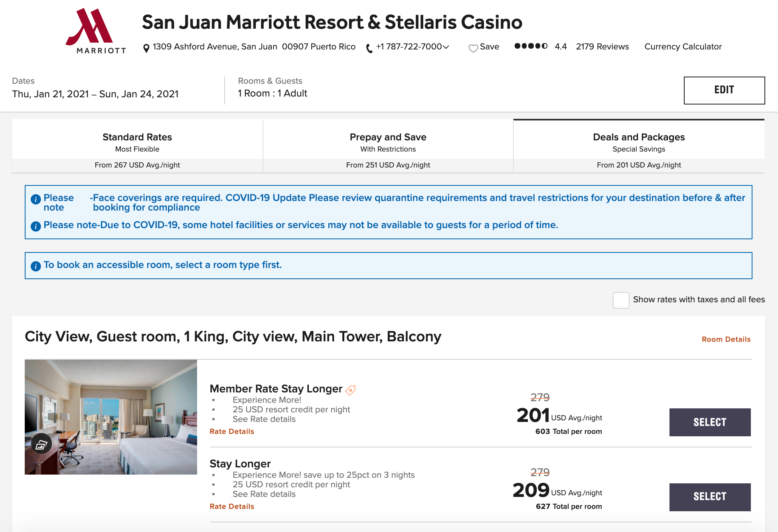
Task: Click info icon beside accessible room notice
Action: [36, 266]
